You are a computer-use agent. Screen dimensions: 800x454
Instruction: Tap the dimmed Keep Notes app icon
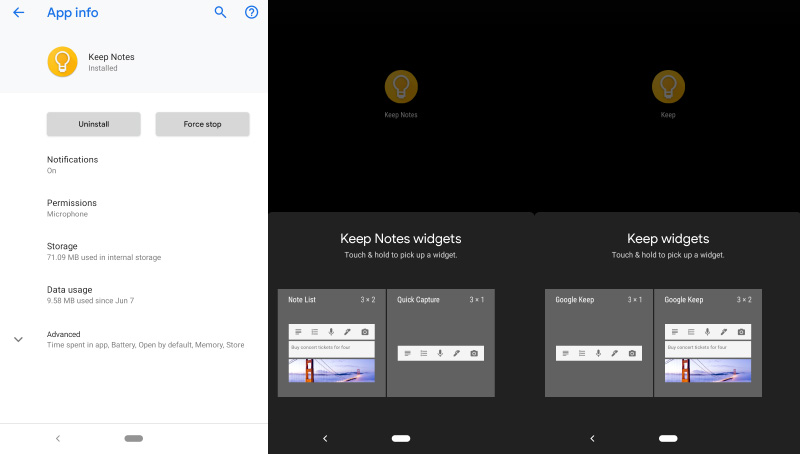401,87
